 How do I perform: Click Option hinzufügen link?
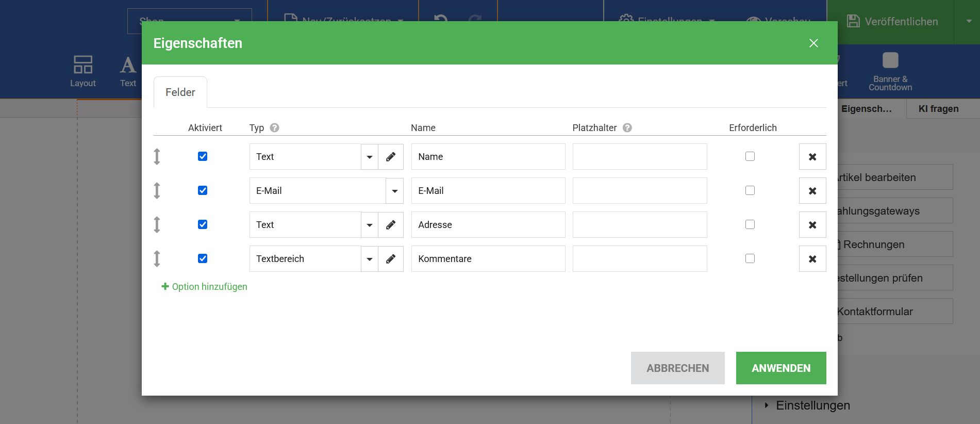(x=205, y=287)
